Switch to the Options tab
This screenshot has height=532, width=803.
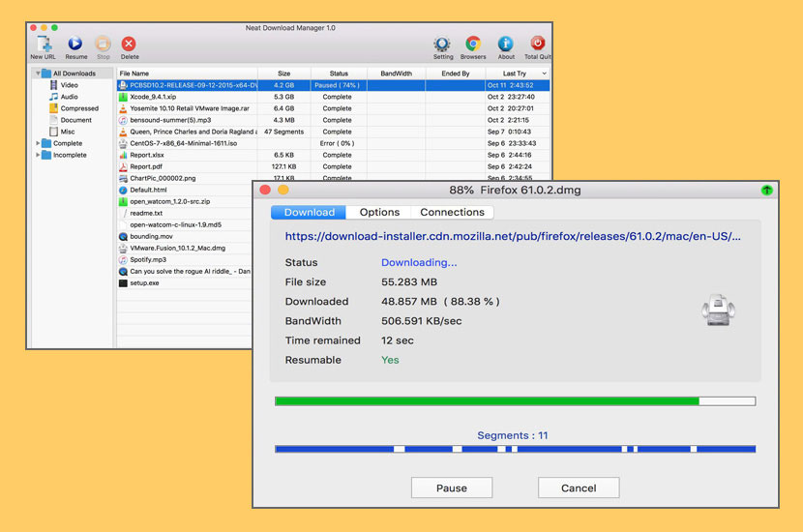[379, 212]
